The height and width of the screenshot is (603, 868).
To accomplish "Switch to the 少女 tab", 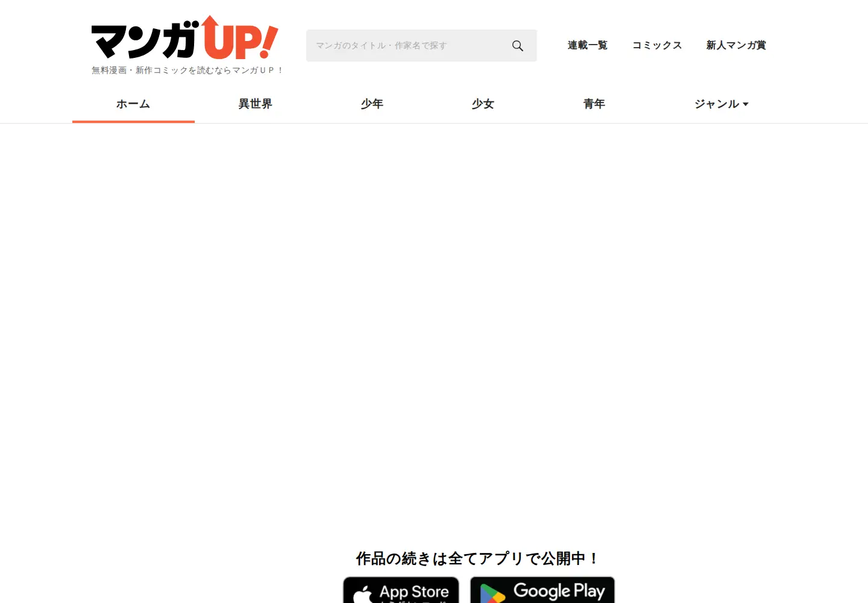I will pyautogui.click(x=483, y=104).
